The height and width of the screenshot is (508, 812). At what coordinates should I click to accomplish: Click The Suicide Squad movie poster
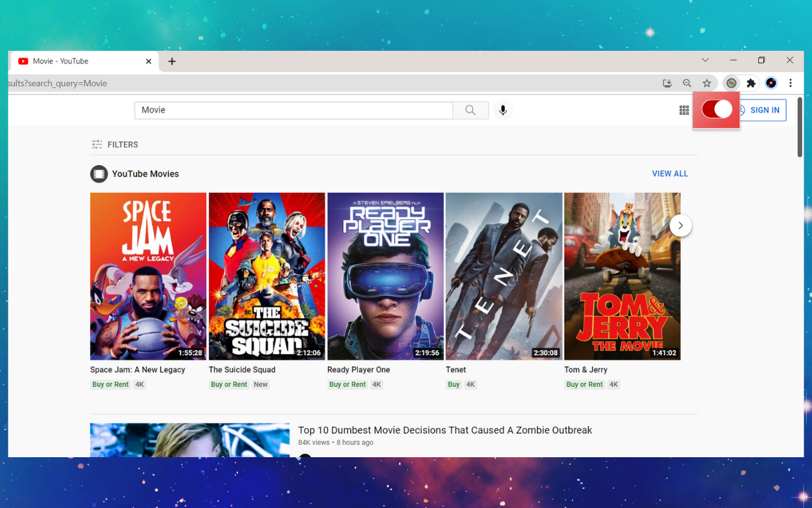267,277
